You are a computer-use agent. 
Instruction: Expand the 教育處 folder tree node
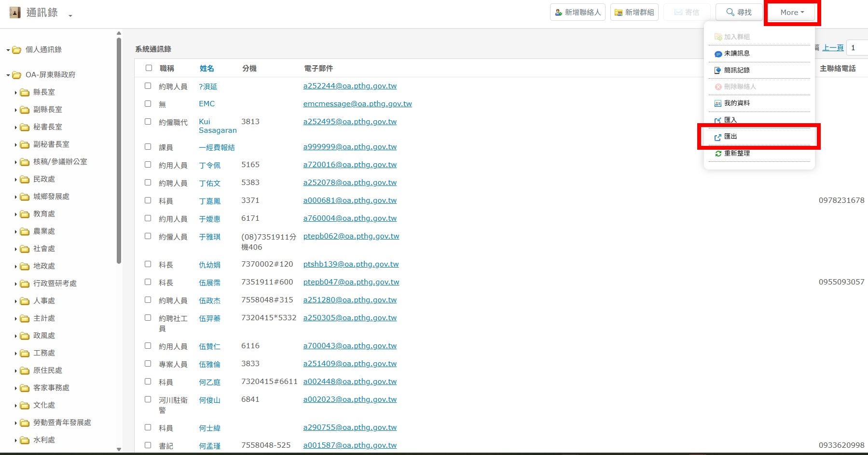click(x=15, y=214)
